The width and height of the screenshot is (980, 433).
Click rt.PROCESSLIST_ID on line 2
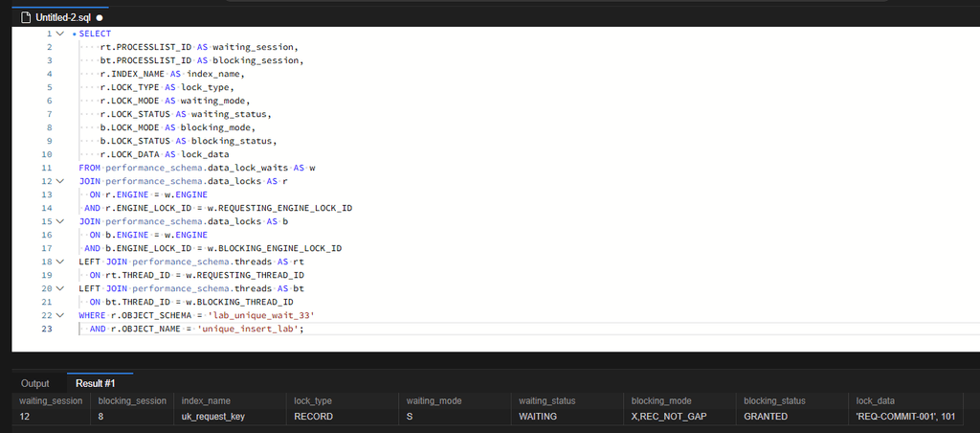point(145,47)
